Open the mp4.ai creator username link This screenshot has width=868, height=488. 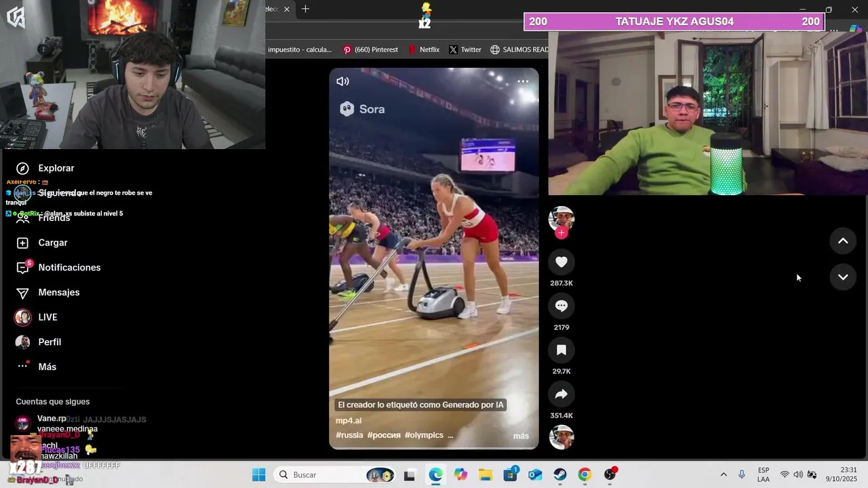coord(349,420)
